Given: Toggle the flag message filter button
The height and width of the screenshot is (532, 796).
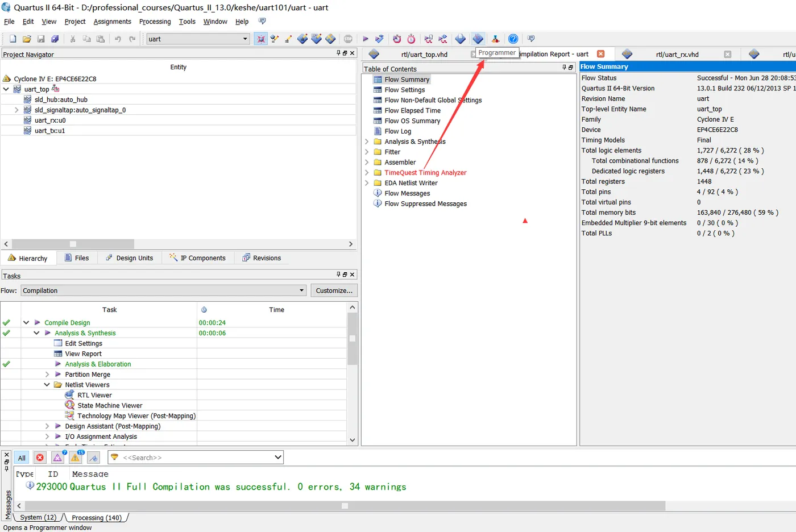Looking at the screenshot, I should tap(94, 458).
